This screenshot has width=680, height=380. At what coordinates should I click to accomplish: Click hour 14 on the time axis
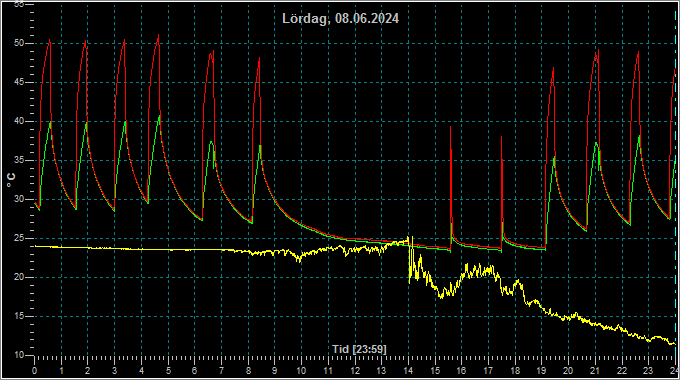(408, 371)
